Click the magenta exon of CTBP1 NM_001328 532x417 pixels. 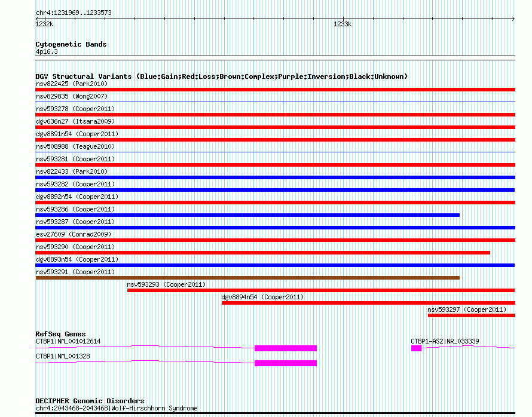click(286, 363)
